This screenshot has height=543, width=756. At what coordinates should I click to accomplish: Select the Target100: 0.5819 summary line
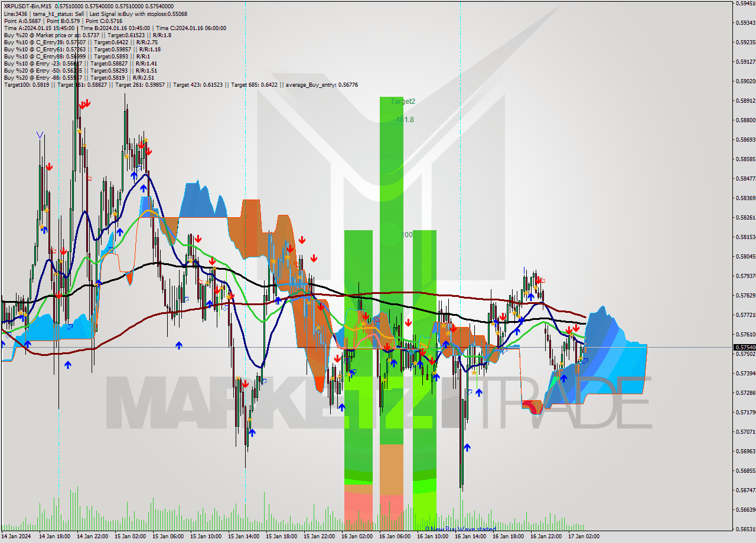coord(181,84)
